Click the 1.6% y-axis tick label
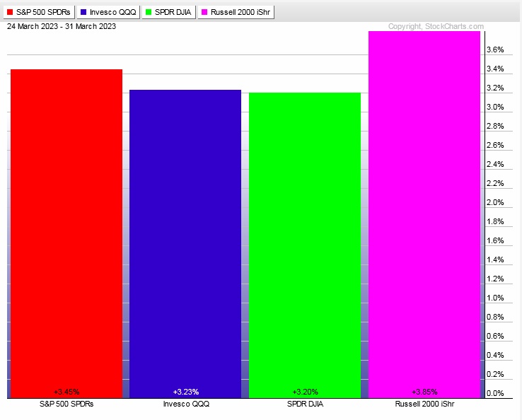The image size is (522, 420). click(x=495, y=240)
